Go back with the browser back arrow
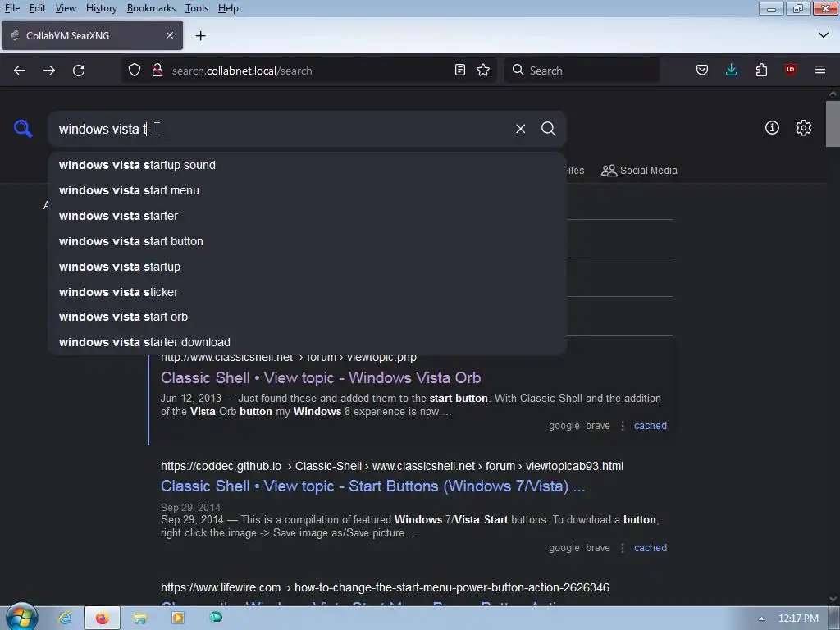Image resolution: width=840 pixels, height=630 pixels. [x=20, y=71]
